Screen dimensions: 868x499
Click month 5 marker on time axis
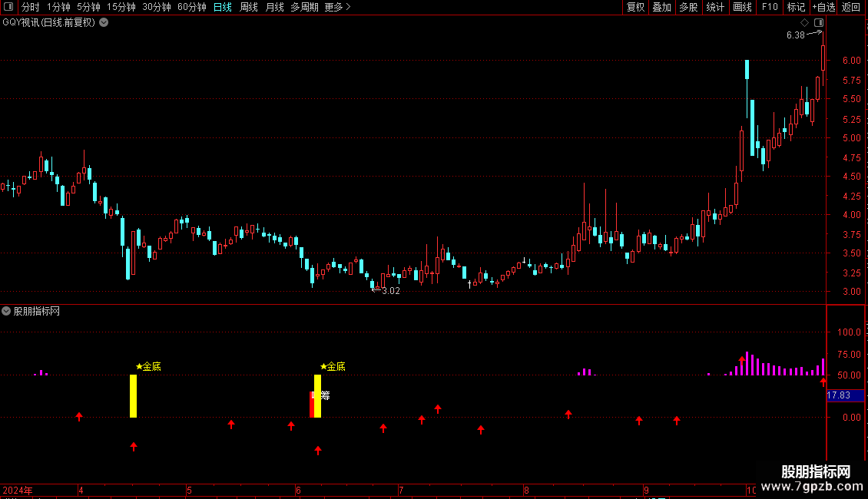pyautogui.click(x=189, y=491)
